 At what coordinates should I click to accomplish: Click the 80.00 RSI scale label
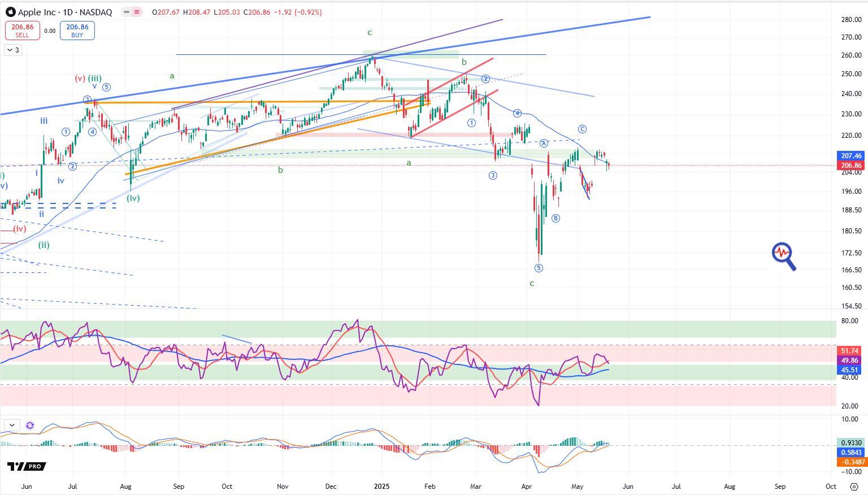(849, 321)
